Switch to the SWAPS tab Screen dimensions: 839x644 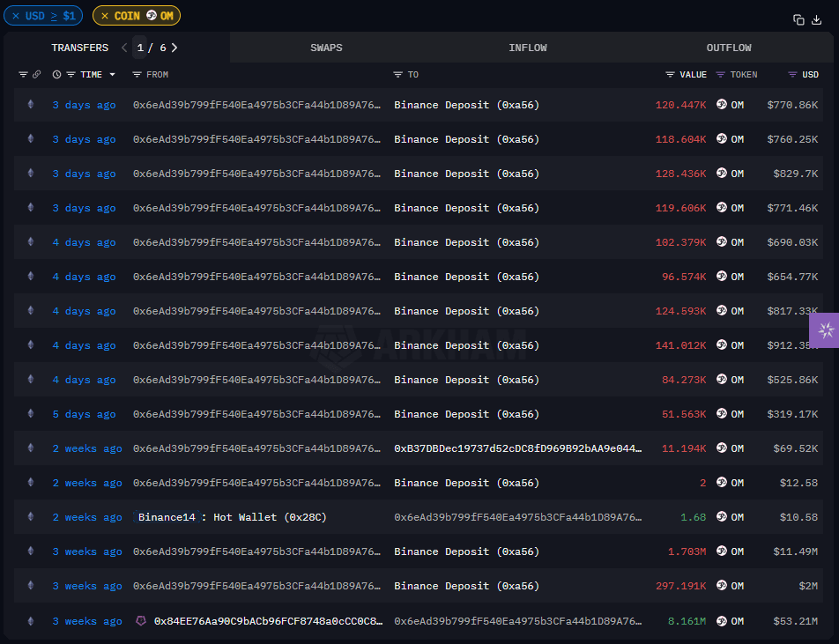326,48
